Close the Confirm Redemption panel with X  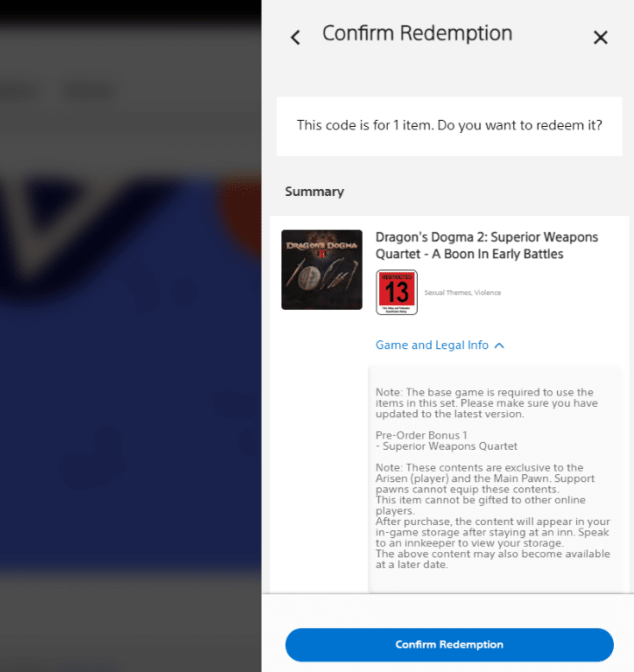(x=601, y=38)
